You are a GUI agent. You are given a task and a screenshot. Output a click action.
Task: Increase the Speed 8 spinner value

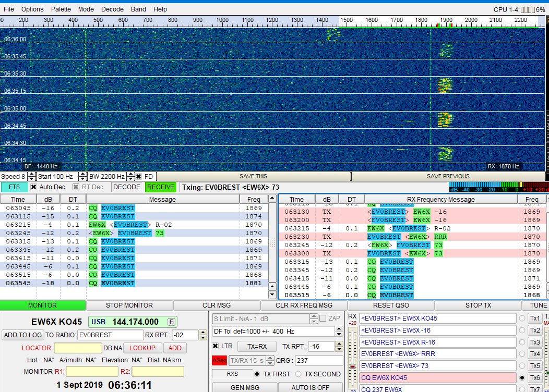[x=31, y=174]
